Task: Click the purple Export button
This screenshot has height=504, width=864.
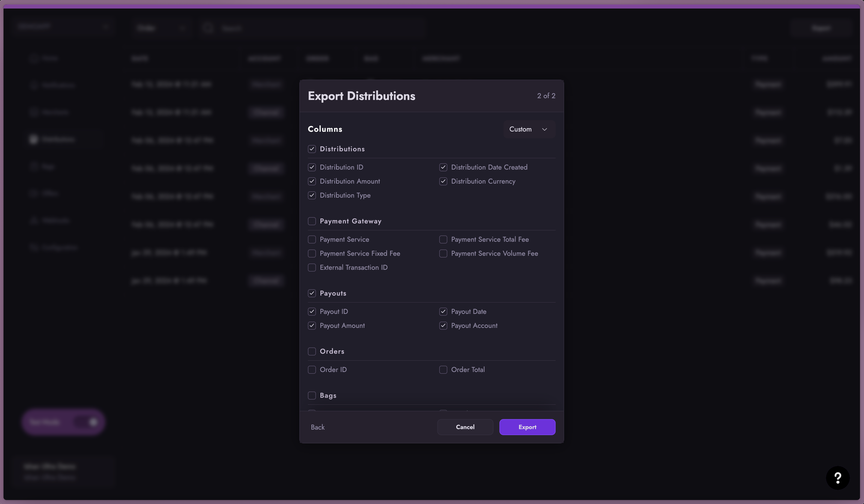Action: point(527,427)
